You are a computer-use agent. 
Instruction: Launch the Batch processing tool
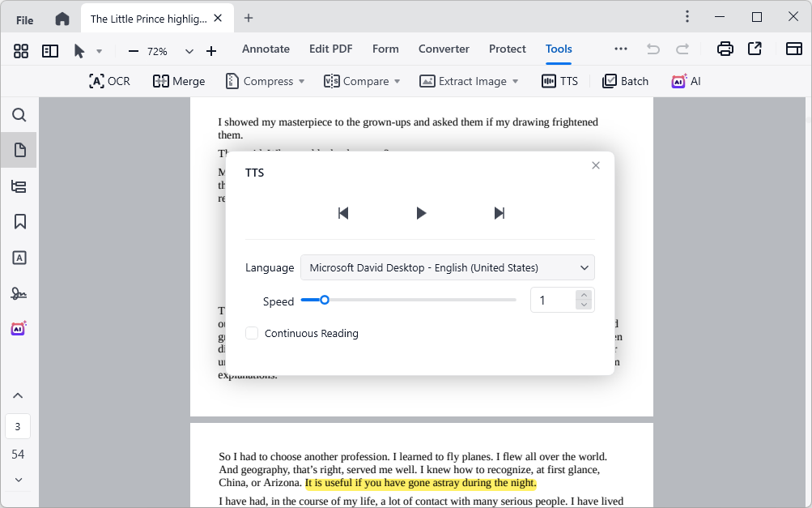[625, 81]
